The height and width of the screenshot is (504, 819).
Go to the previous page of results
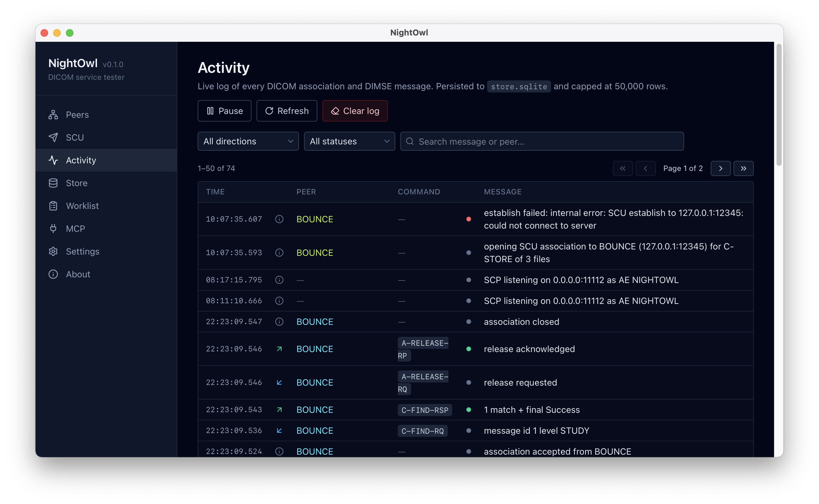pyautogui.click(x=645, y=168)
